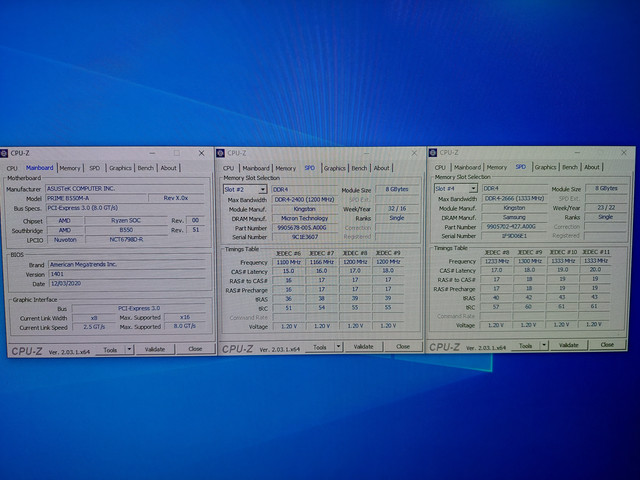Open Memory tab in the Mainboard window
Image resolution: width=640 pixels, height=480 pixels.
[69, 168]
